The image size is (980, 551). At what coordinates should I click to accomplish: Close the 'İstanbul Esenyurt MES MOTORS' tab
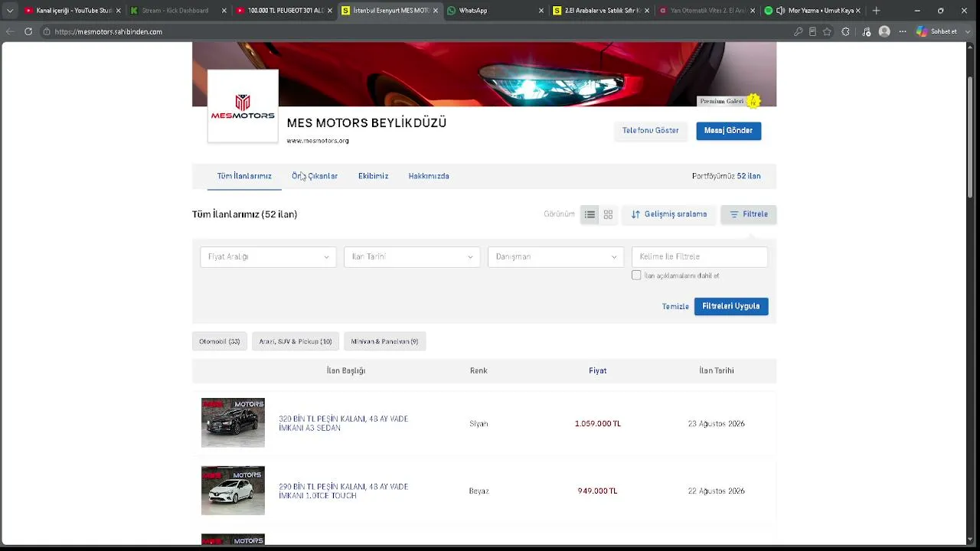[436, 11]
